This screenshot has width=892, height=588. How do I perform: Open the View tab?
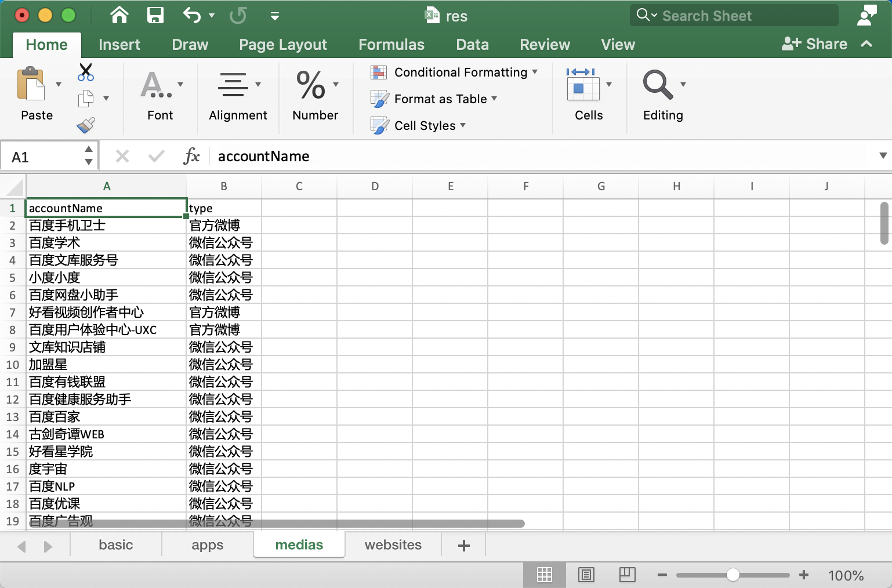click(618, 45)
